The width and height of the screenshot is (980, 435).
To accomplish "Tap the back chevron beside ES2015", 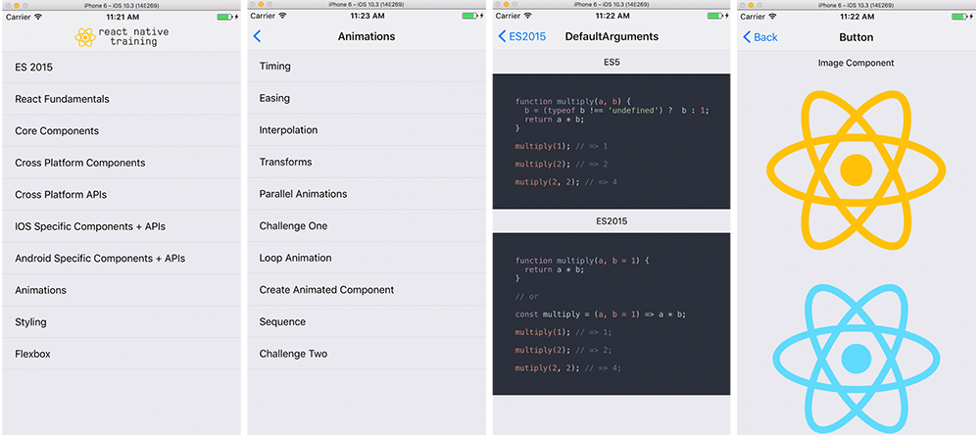I will click(x=503, y=36).
